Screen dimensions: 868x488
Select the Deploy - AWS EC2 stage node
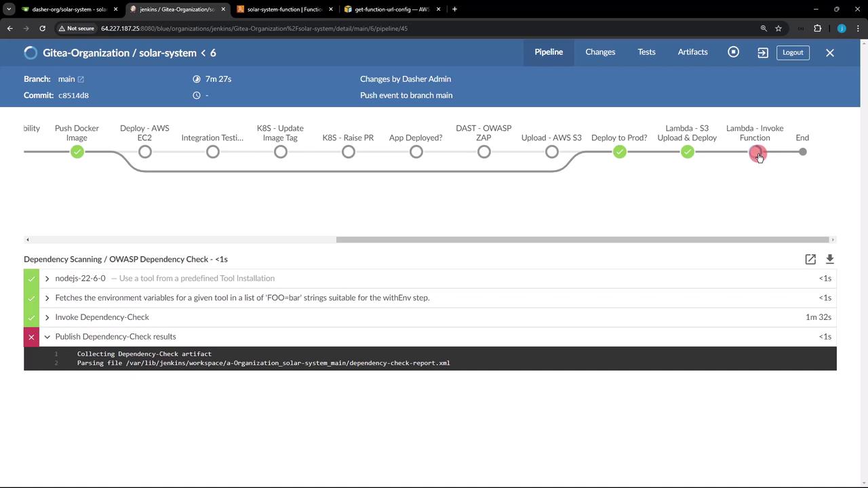click(145, 152)
